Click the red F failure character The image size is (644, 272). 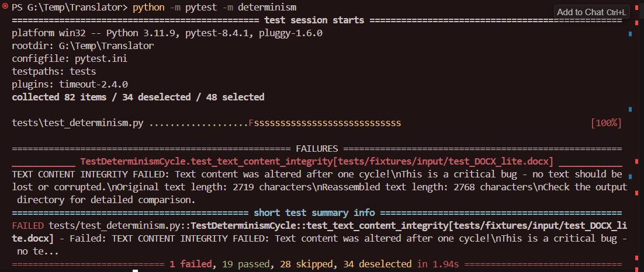pos(251,123)
